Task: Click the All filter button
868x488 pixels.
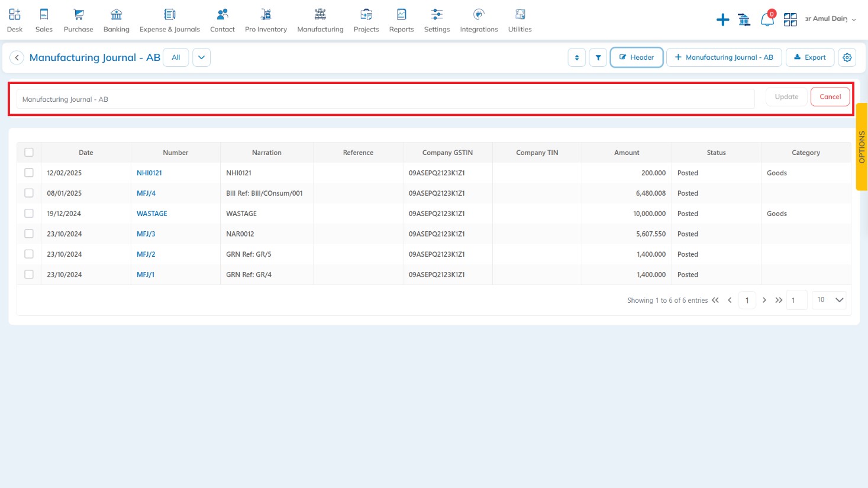Action: click(x=176, y=57)
